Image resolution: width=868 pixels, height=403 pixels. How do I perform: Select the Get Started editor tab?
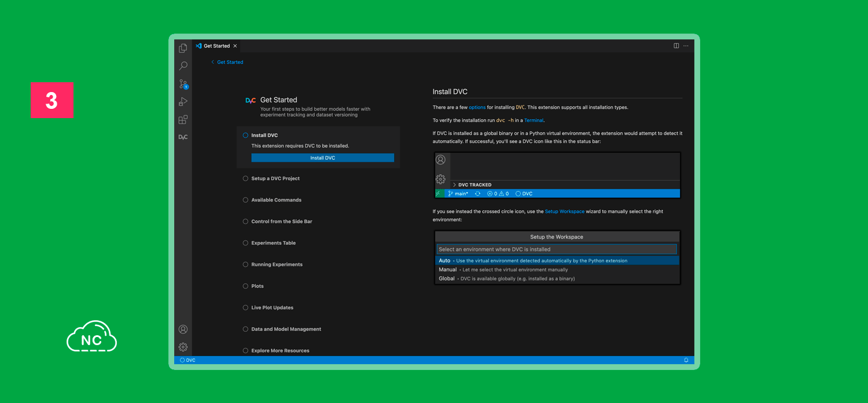coord(216,46)
